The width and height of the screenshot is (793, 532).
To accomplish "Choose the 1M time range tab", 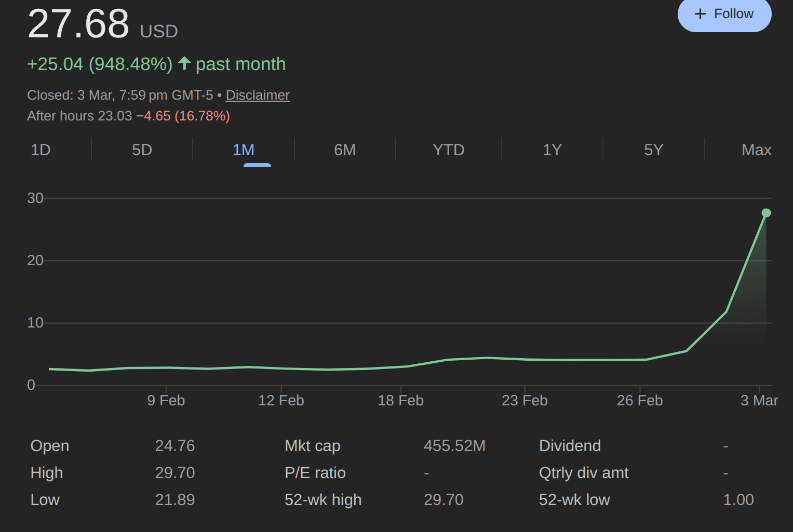I will click(244, 150).
